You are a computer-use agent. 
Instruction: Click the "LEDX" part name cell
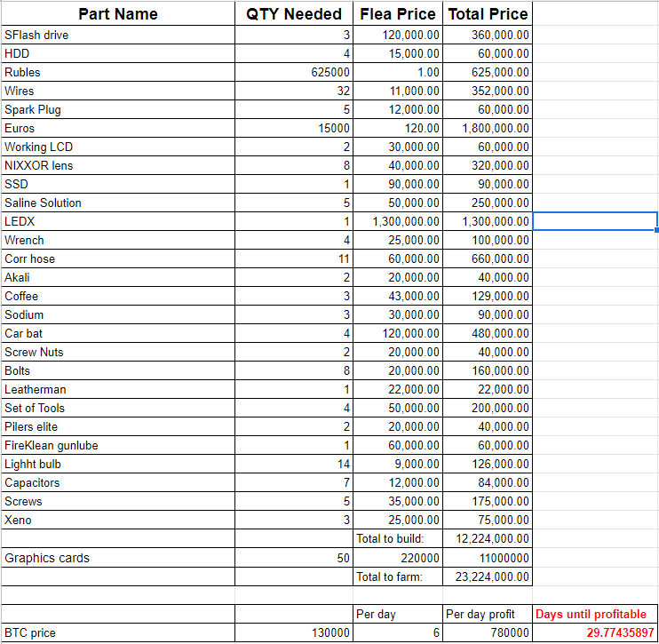tap(117, 221)
